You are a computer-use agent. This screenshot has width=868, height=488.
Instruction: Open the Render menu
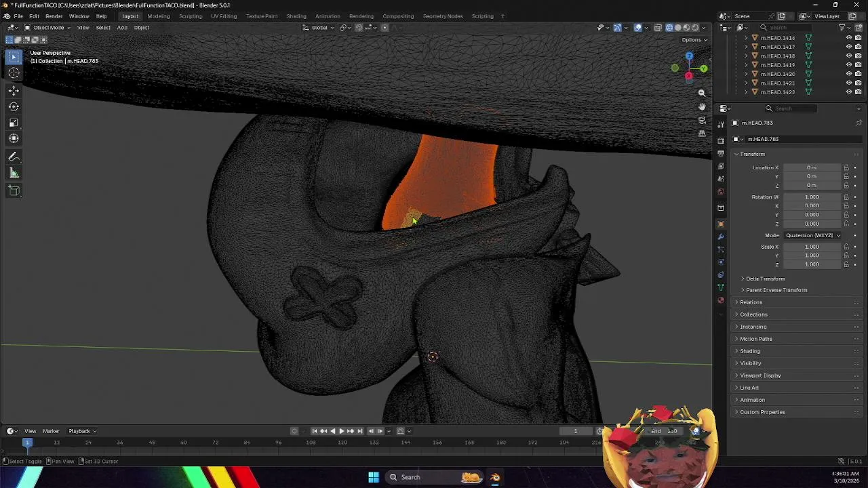(x=54, y=16)
